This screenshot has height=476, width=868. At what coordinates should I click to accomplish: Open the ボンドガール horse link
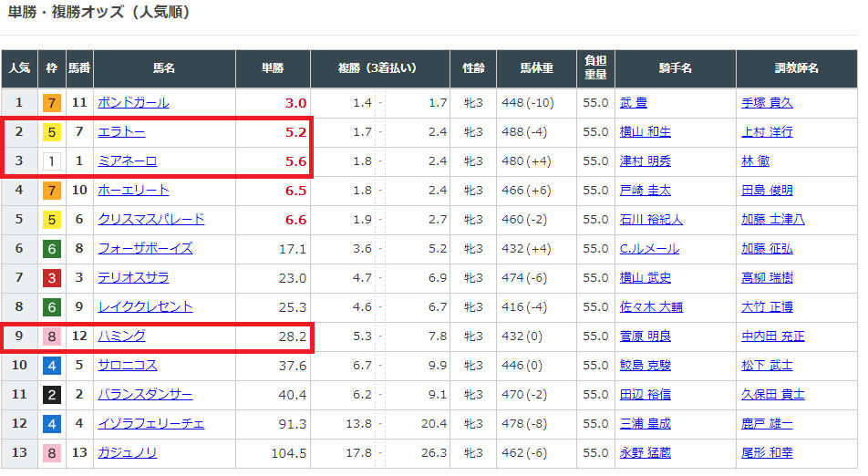(x=133, y=103)
